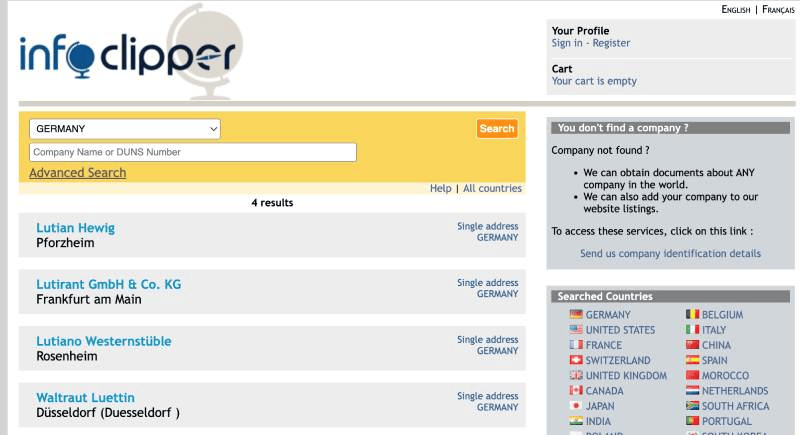
Task: Click Single address in Waltraut Luettin row
Action: coord(487,396)
